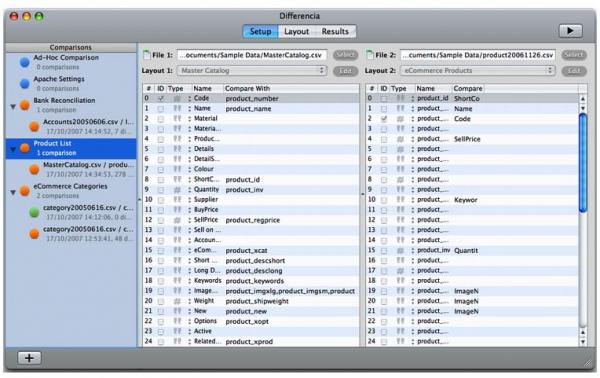Screen dimensions: 600x378
Task: Click the type icon for Code row
Action: 177,99
